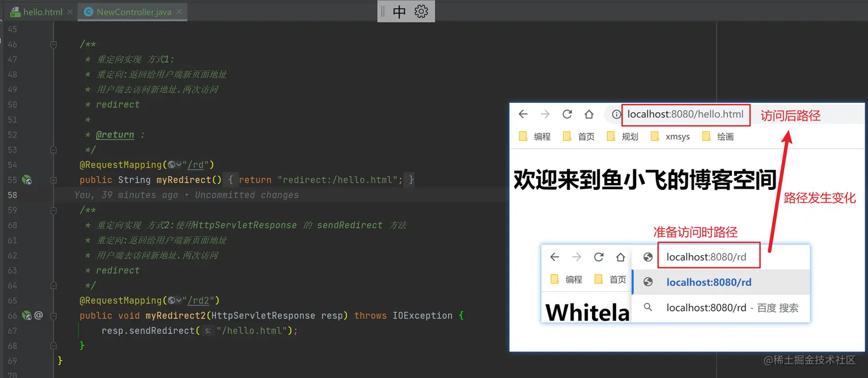Click the Whitela heading in the small browser
This screenshot has width=868, height=378.
coord(587,313)
